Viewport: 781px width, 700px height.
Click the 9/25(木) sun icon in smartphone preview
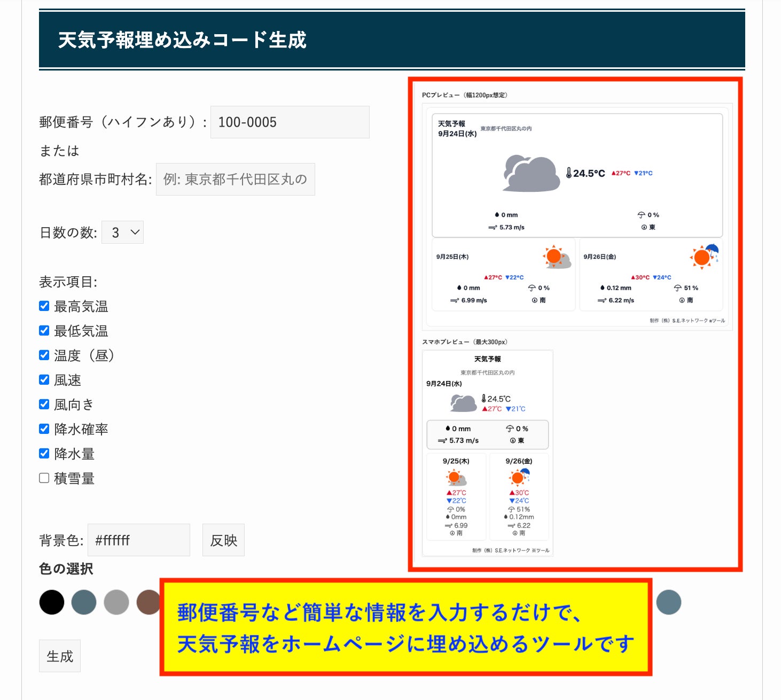(x=456, y=477)
